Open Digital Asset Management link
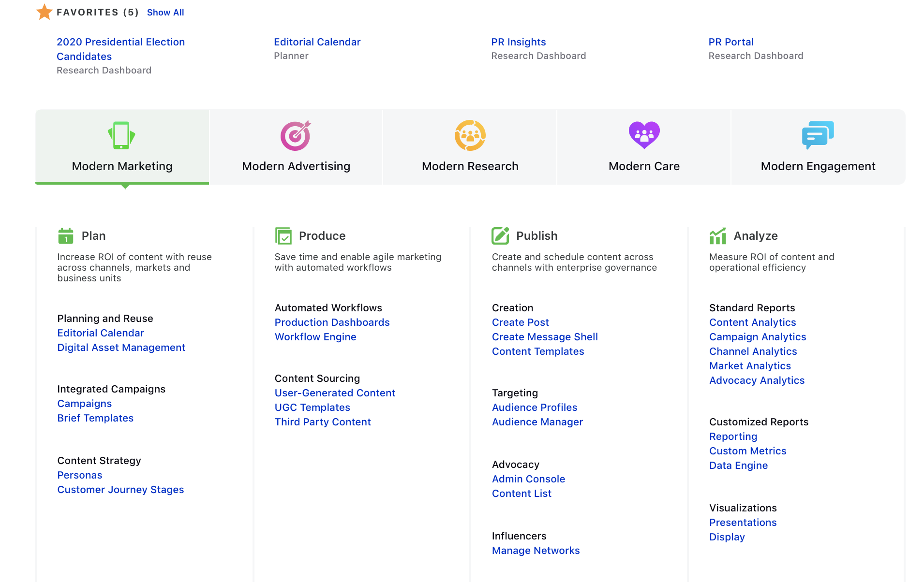 click(x=121, y=348)
